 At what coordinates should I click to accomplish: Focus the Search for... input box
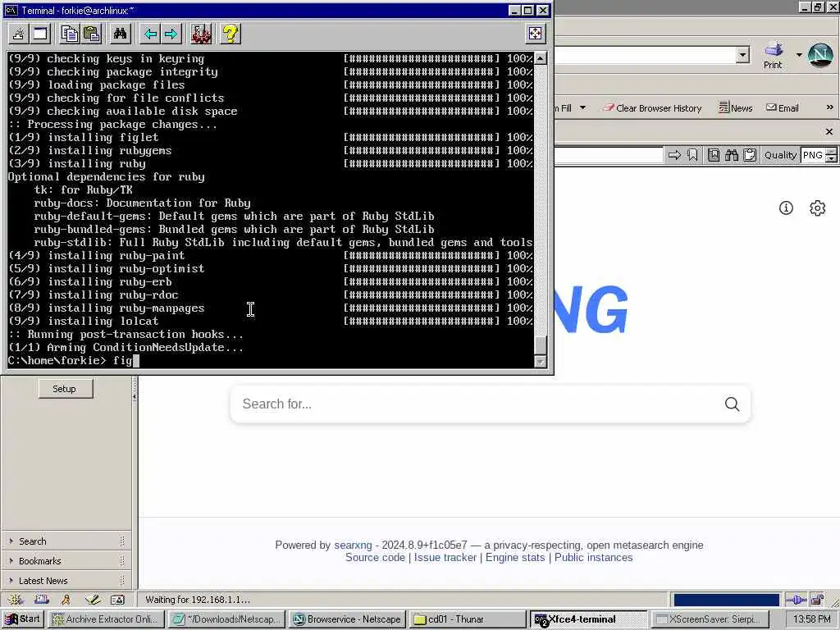click(477, 404)
